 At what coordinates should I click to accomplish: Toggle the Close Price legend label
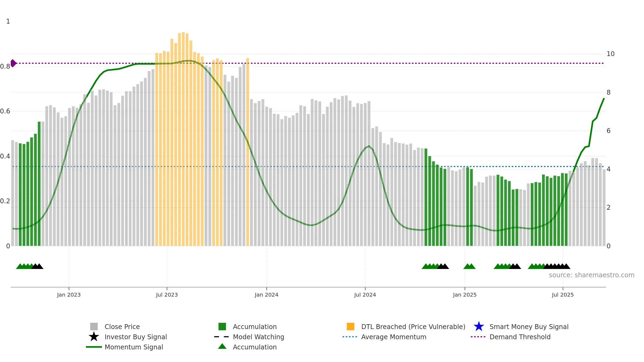point(122,327)
